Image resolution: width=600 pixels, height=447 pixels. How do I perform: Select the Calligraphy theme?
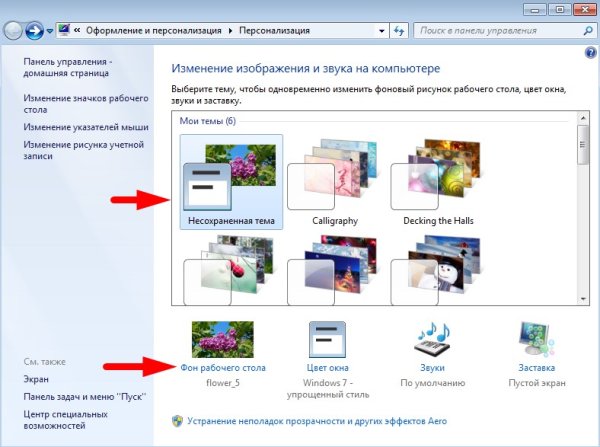[x=334, y=182]
